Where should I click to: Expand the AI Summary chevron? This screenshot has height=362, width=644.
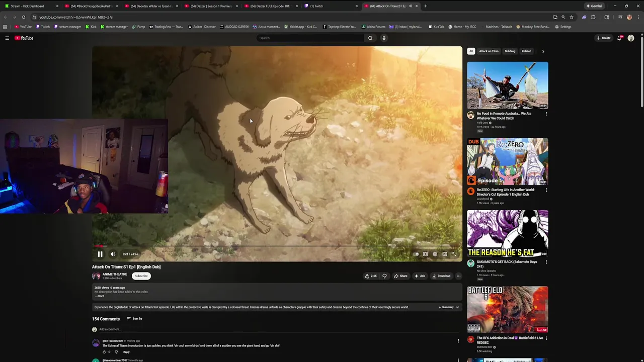tap(457, 307)
